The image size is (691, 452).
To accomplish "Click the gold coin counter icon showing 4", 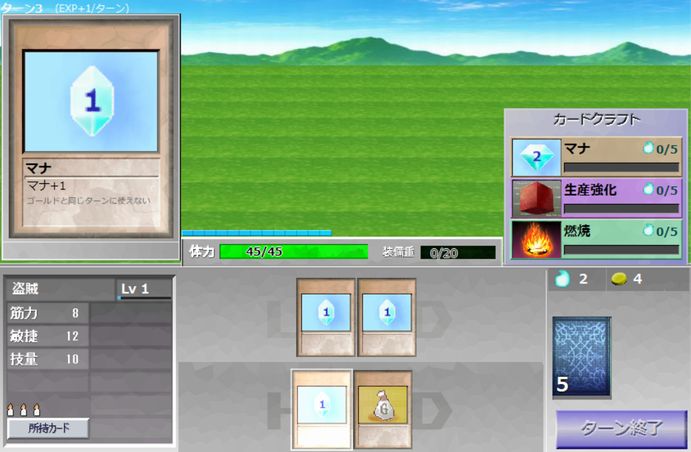I will point(619,279).
